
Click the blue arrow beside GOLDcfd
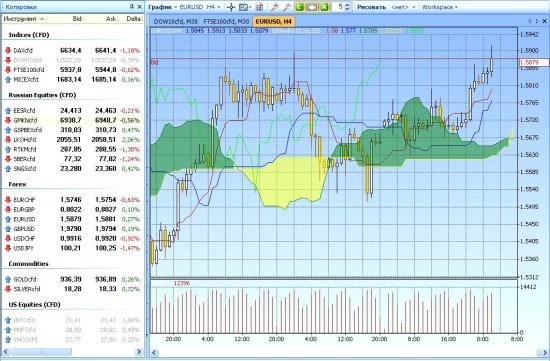click(x=8, y=280)
